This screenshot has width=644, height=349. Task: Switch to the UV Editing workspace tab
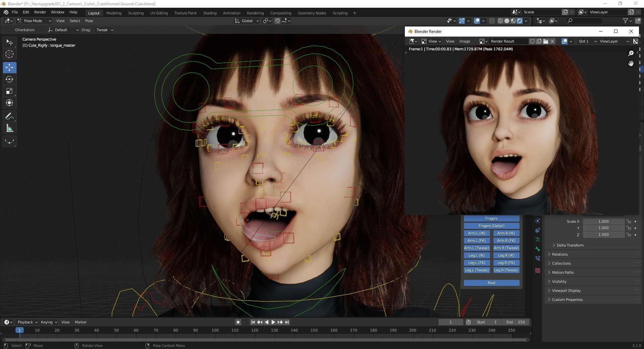point(159,13)
